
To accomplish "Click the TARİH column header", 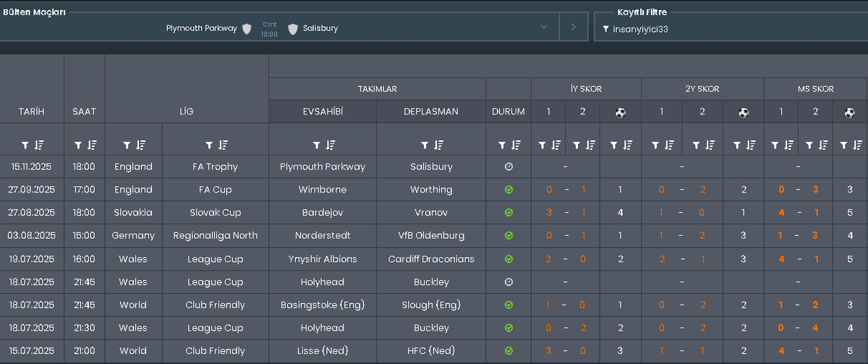I will click(x=32, y=111).
